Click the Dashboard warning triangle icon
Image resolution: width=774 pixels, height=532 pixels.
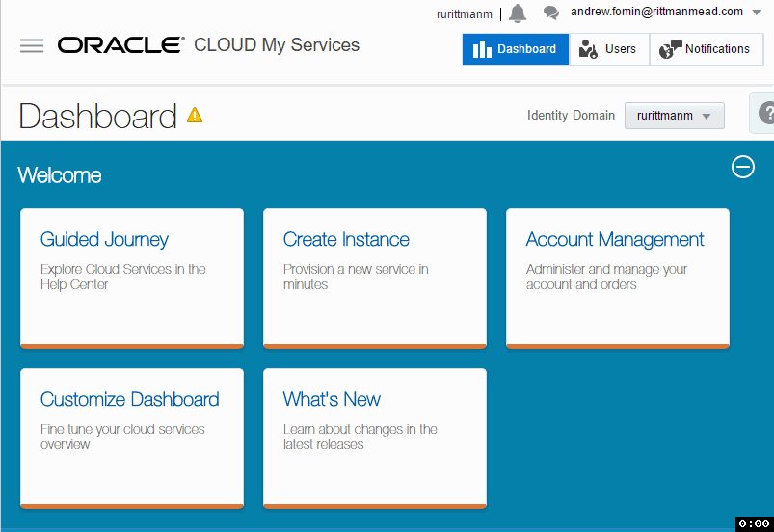pos(195,115)
